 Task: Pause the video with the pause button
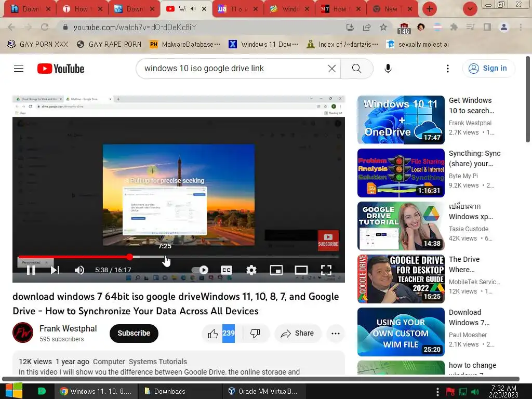pos(31,270)
